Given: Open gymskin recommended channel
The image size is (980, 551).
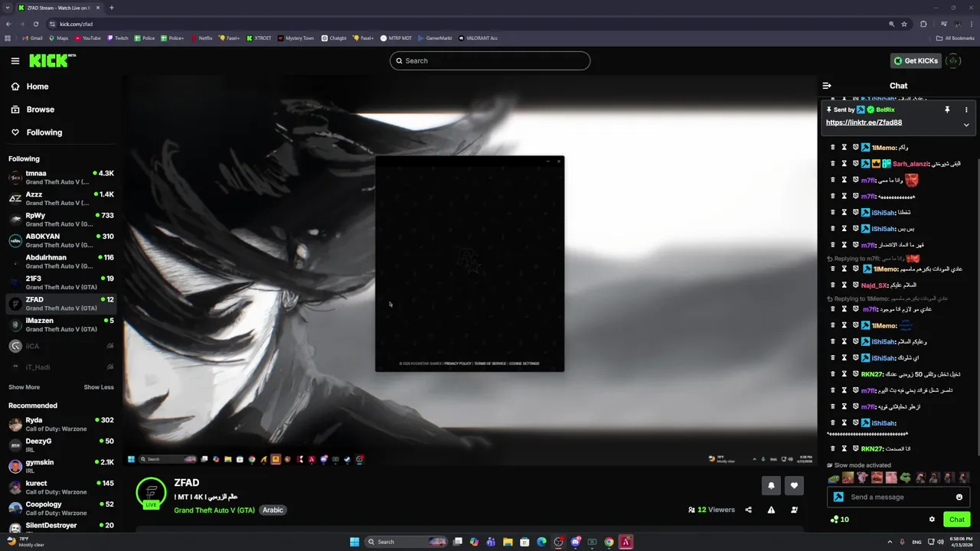Looking at the screenshot, I should pyautogui.click(x=61, y=466).
